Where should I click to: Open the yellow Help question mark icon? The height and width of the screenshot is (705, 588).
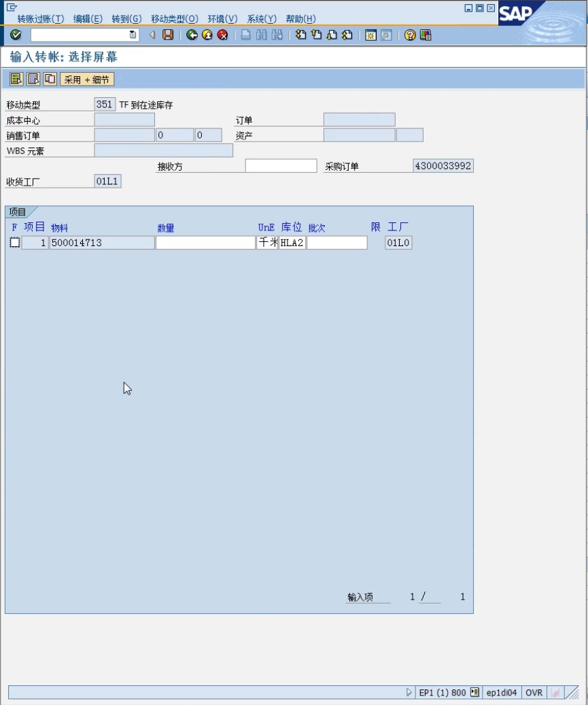pyautogui.click(x=410, y=35)
